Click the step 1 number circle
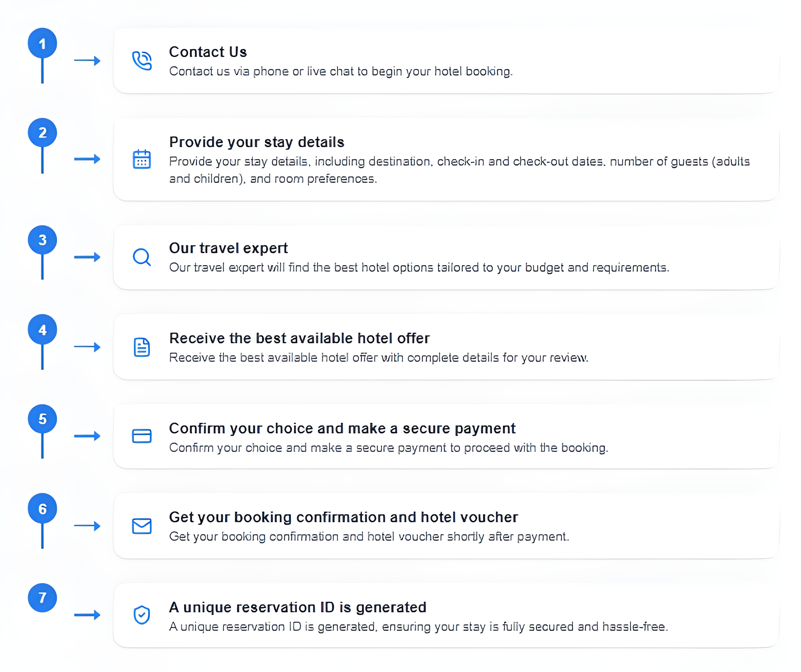801x672 pixels. 42,43
